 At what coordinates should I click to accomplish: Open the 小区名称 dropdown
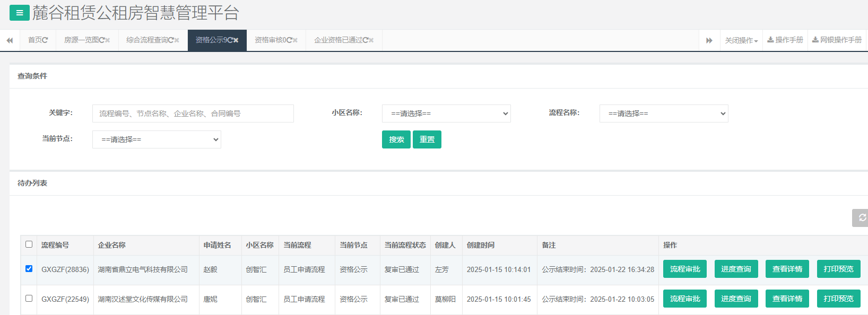(446, 113)
